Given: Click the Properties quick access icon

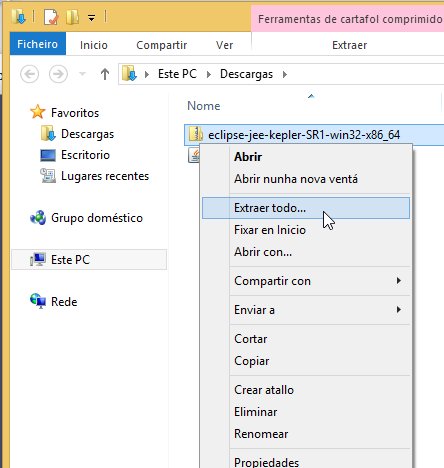Looking at the screenshot, I should pyautogui.click(x=51, y=17).
